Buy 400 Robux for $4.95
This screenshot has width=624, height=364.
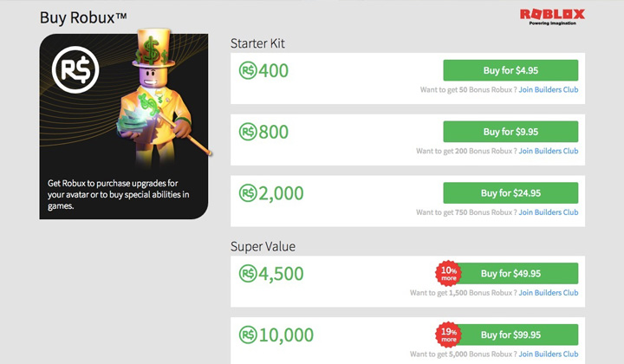(x=510, y=70)
